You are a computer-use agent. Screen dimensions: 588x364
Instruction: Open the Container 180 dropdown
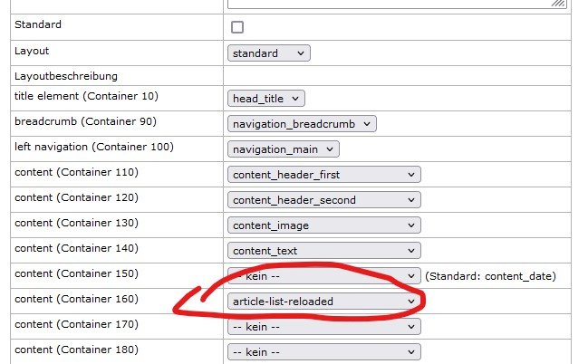coord(323,351)
